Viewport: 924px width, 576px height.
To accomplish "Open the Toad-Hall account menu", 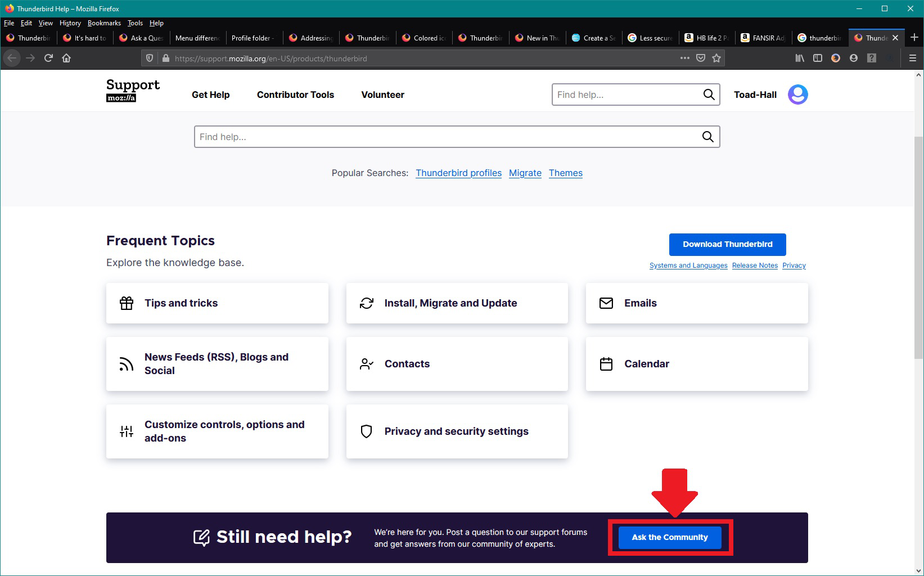I will click(x=755, y=94).
